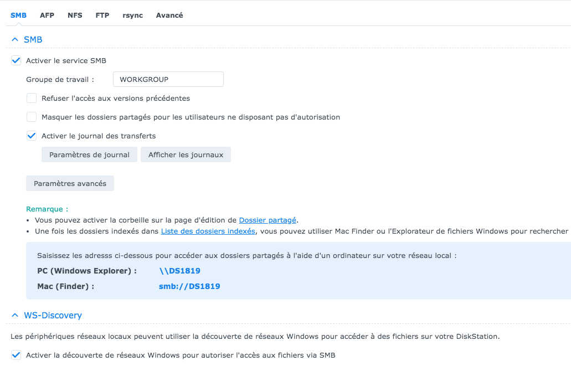
Task: Toggle Windows network discovery checkbox
Action: click(16, 355)
